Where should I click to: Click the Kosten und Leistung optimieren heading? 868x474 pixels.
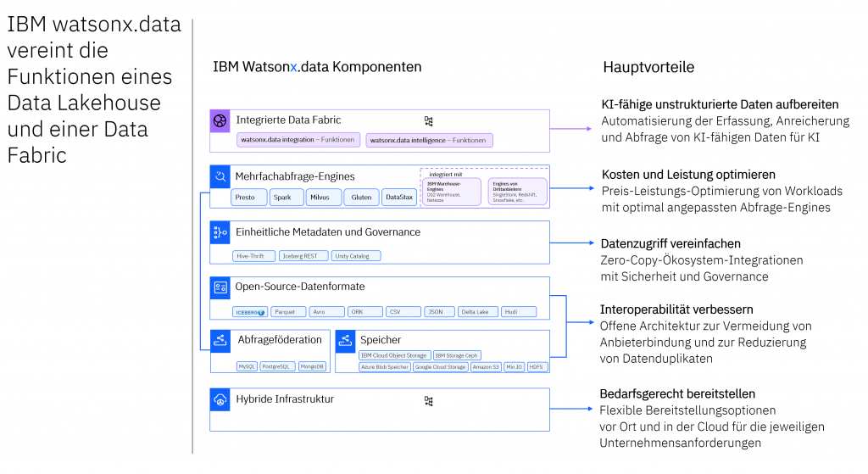[676, 174]
